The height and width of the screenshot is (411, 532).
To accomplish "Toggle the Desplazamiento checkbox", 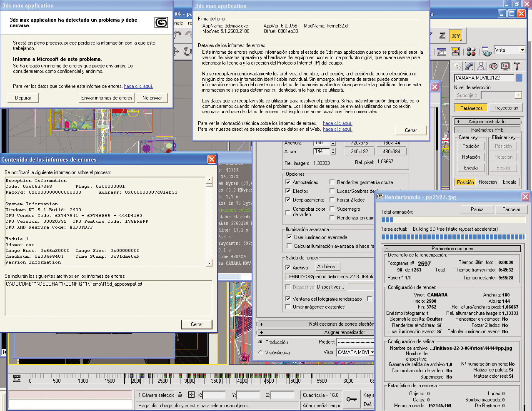I will [288, 199].
